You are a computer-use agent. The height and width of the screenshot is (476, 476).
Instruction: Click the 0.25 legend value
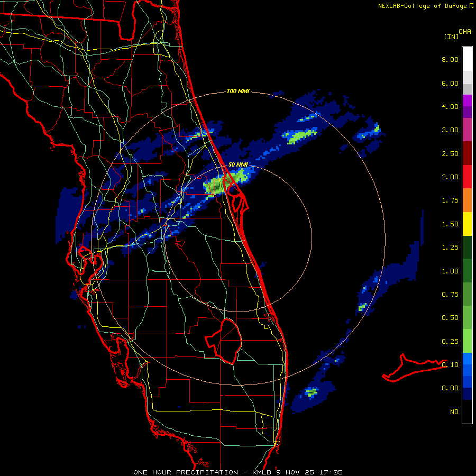point(450,342)
